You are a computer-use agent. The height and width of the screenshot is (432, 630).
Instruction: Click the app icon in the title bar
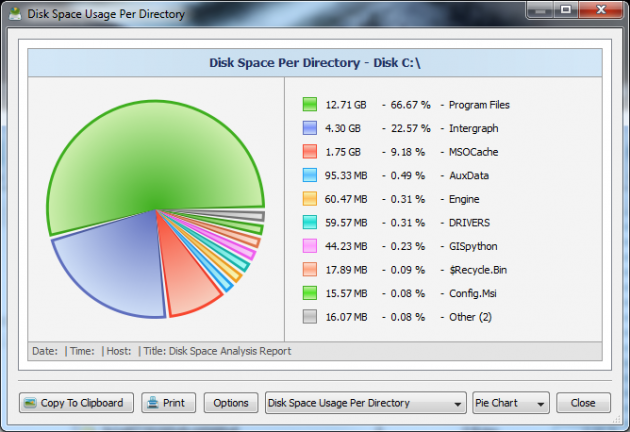coord(15,14)
